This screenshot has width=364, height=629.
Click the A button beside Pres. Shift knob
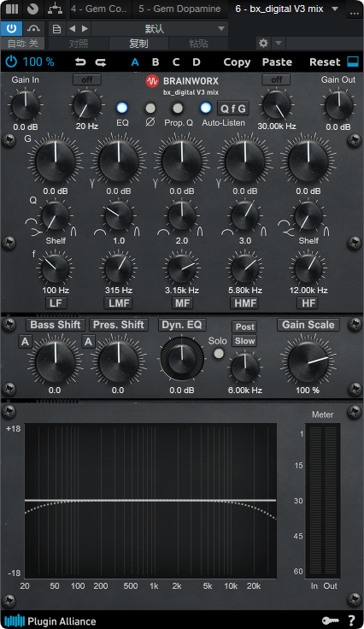(88, 342)
